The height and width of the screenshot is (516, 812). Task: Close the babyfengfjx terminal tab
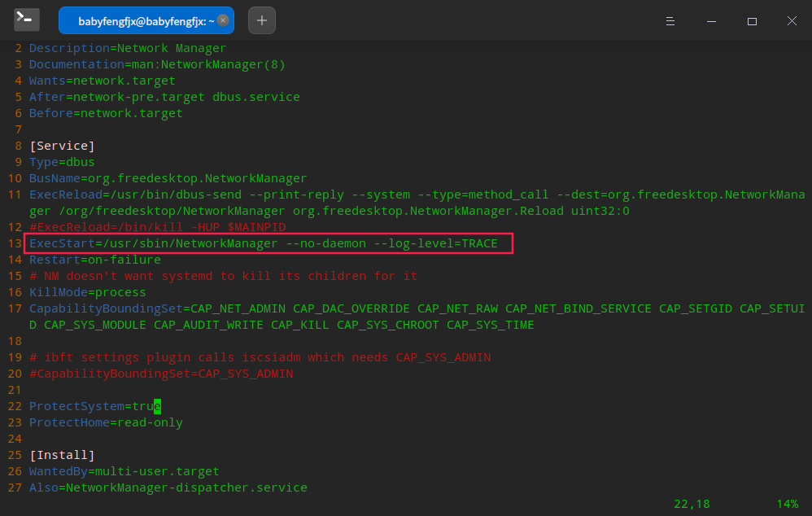click(x=222, y=21)
